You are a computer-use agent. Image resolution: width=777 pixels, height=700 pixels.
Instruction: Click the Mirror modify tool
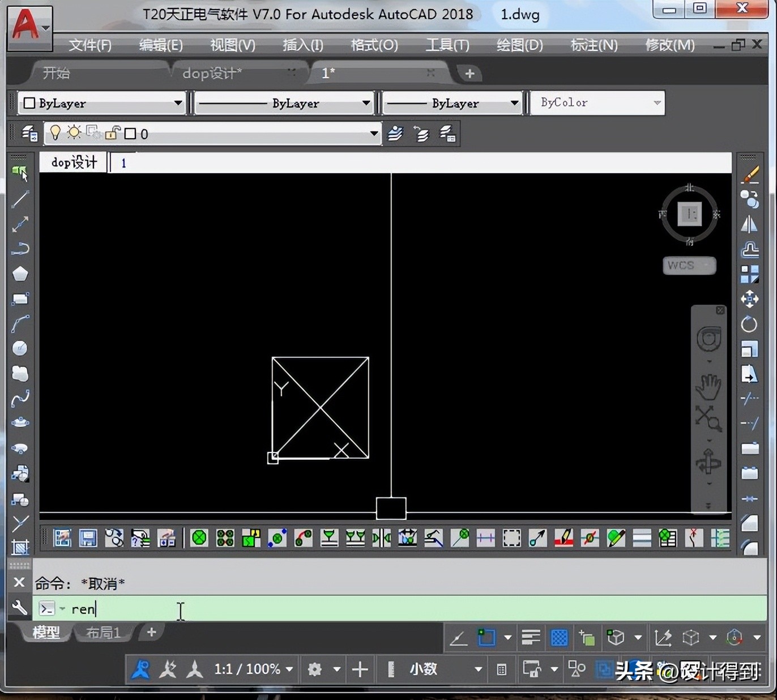coord(749,225)
